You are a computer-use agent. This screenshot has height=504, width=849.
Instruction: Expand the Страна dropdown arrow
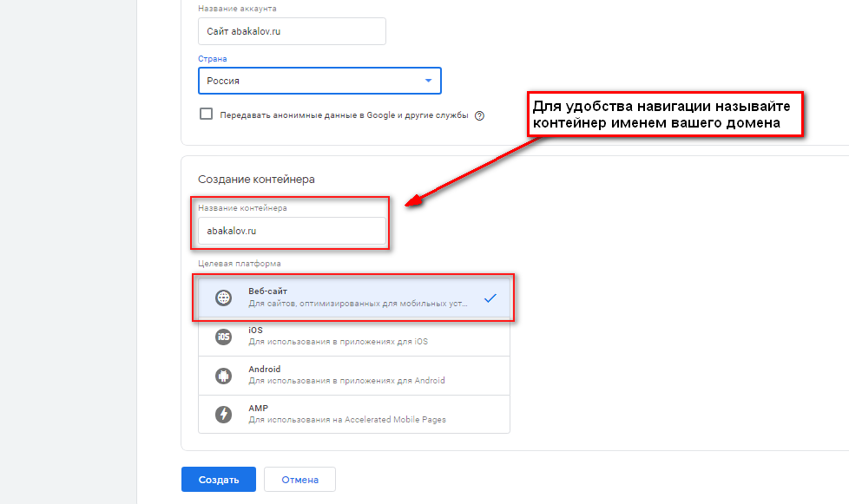(428, 81)
